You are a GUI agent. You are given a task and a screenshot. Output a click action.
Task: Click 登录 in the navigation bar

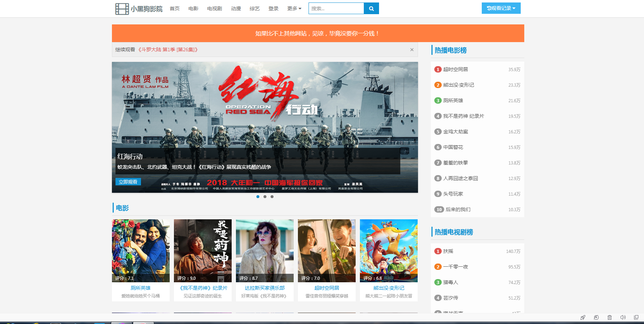273,8
